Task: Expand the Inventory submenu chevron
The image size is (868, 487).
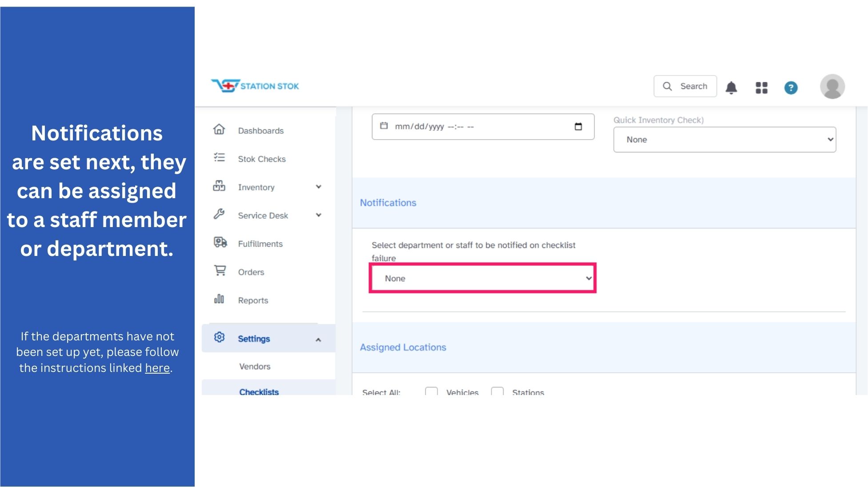Action: point(318,187)
